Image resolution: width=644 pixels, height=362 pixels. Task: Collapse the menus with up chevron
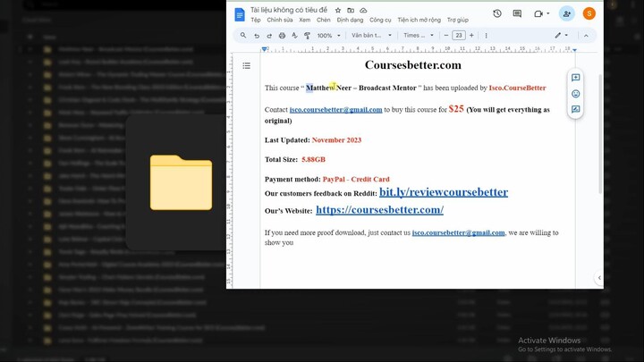point(586,36)
